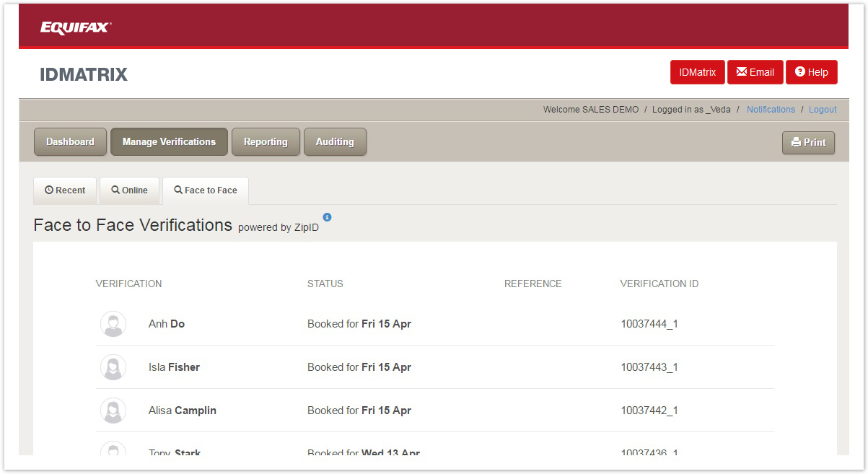Click Alisa Camplin's booking status
The width and height of the screenshot is (868, 474).
tap(359, 411)
